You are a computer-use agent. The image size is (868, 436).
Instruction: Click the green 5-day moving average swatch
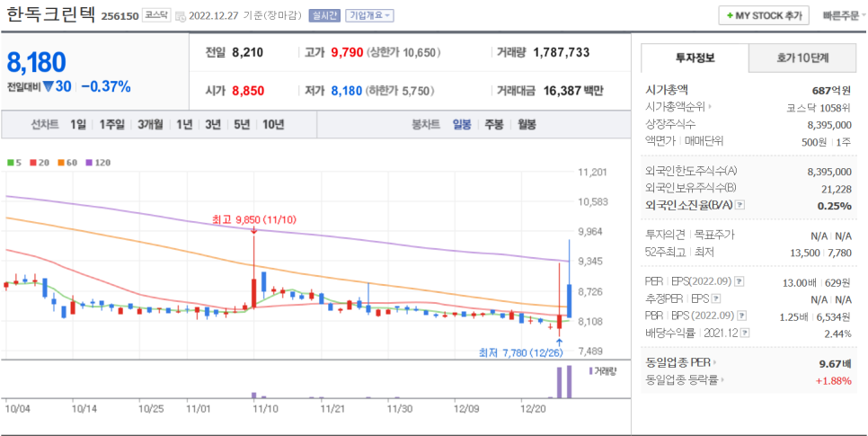[10, 163]
